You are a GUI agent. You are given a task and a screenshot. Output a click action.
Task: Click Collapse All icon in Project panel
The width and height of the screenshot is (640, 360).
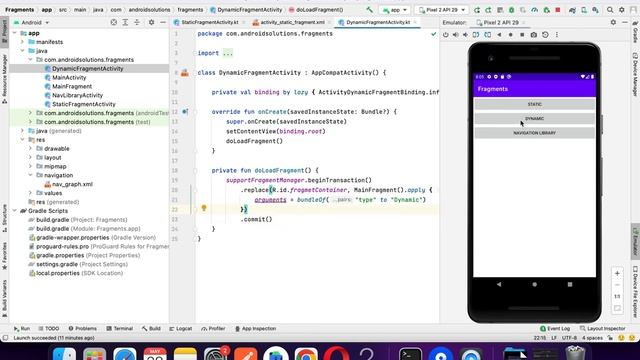137,22
